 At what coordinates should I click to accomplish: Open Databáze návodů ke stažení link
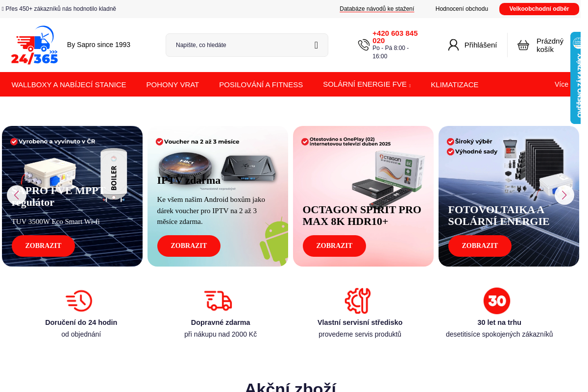(377, 9)
